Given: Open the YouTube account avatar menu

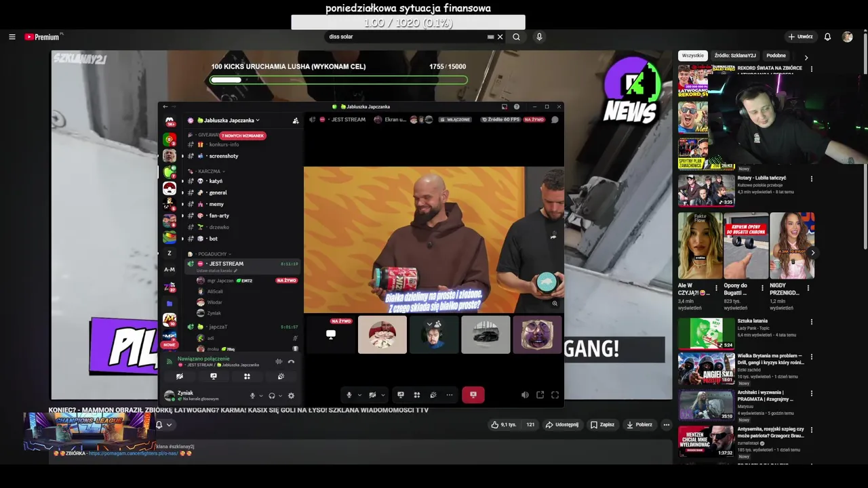Looking at the screenshot, I should 847,37.
